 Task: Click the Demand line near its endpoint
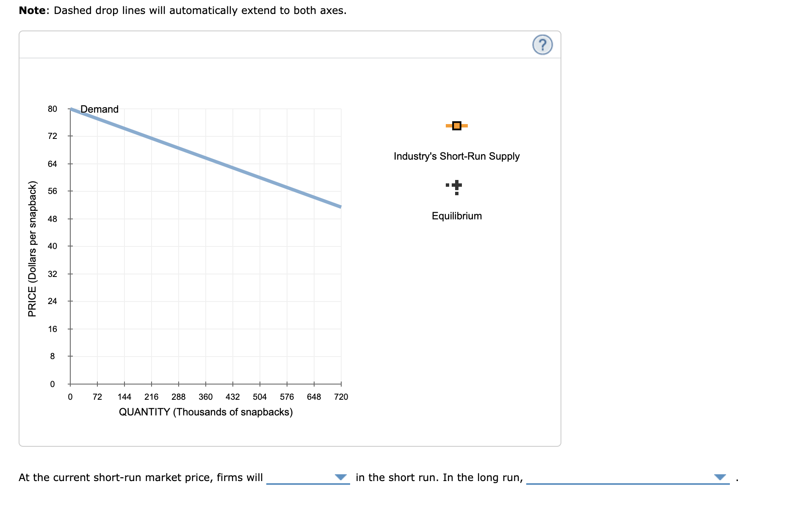pyautogui.click(x=334, y=205)
